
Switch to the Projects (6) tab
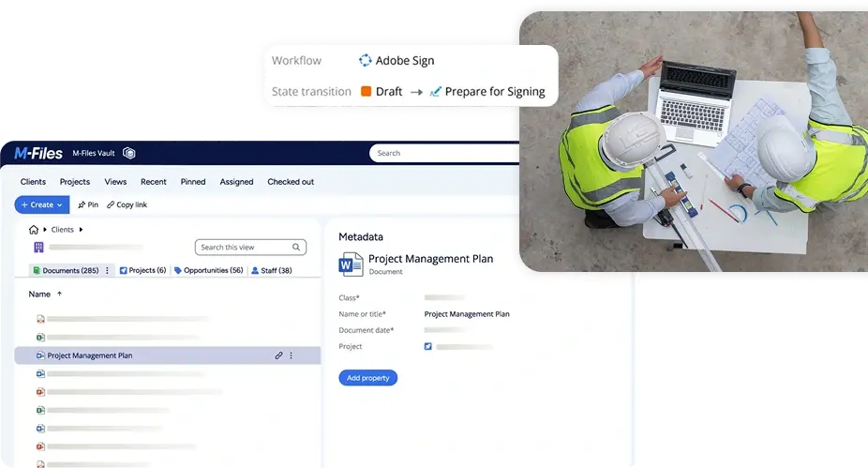pyautogui.click(x=142, y=270)
